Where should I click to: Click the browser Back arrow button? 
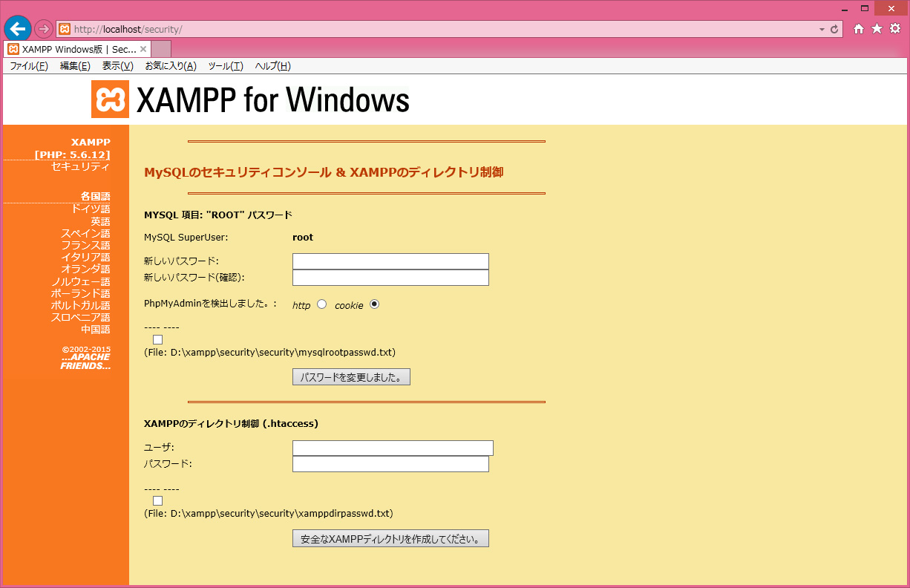pos(18,29)
